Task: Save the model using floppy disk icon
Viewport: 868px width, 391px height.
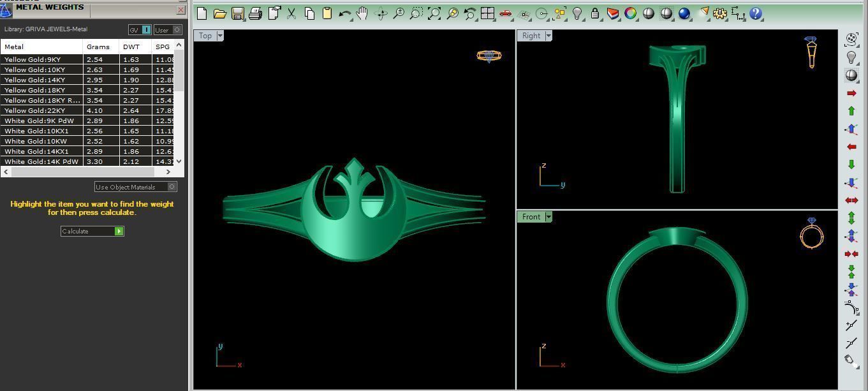Action: point(238,13)
